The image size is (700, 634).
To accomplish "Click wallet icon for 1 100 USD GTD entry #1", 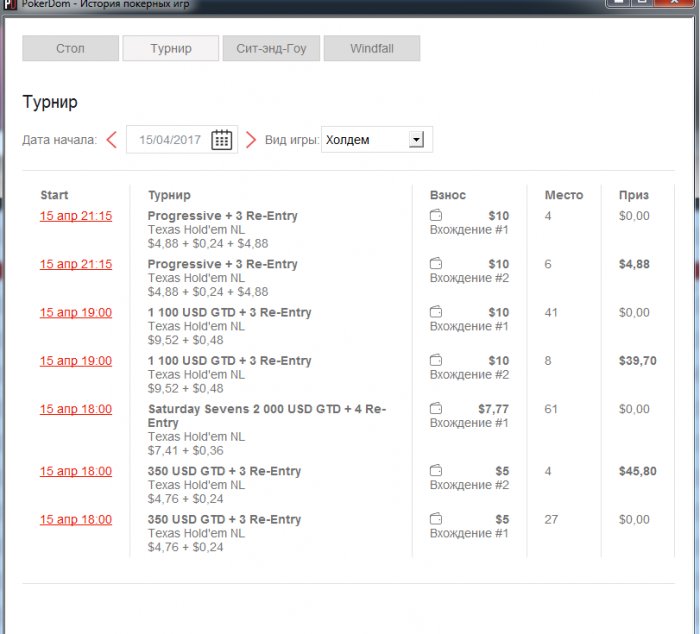I will click(x=436, y=312).
